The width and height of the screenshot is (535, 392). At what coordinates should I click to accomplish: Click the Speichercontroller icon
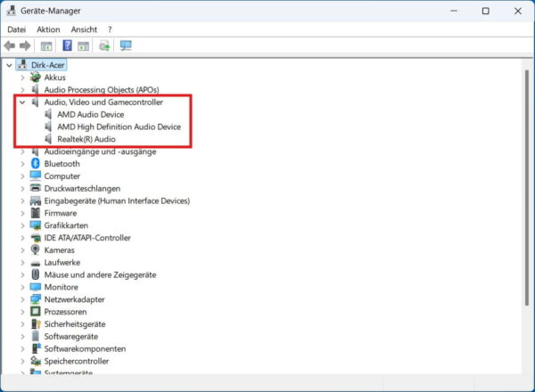35,361
